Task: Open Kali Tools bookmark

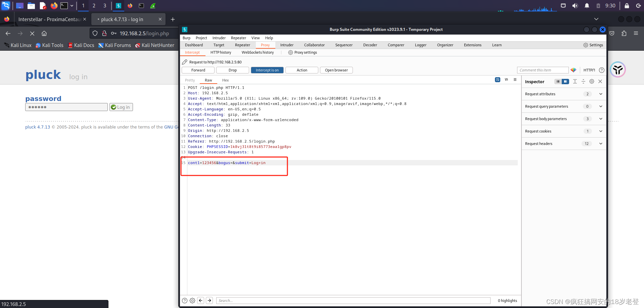Action: click(49, 45)
